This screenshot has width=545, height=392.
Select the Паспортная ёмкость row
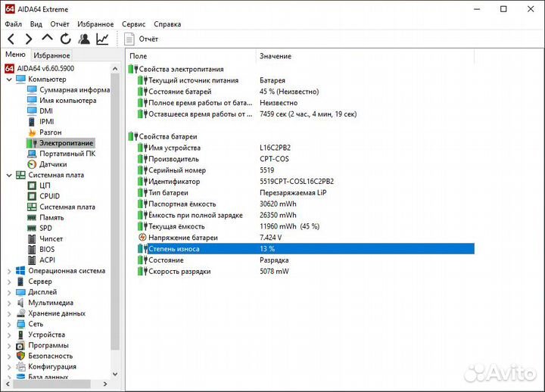[306, 204]
